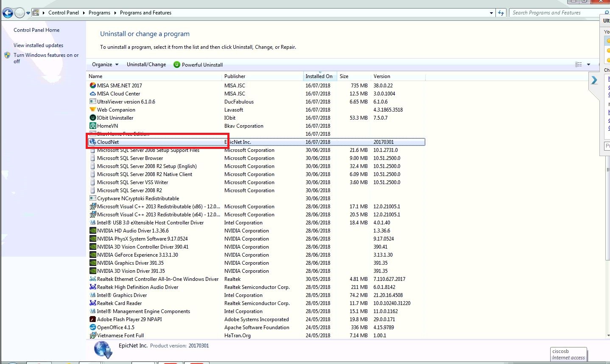The height and width of the screenshot is (364, 610).
Task: Open the view options dropdown arrow
Action: pyautogui.click(x=588, y=64)
